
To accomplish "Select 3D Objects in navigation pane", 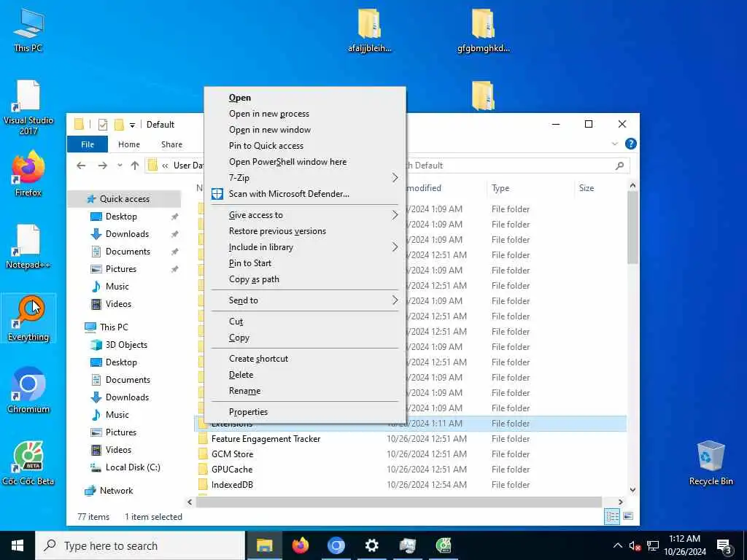I will 126,345.
